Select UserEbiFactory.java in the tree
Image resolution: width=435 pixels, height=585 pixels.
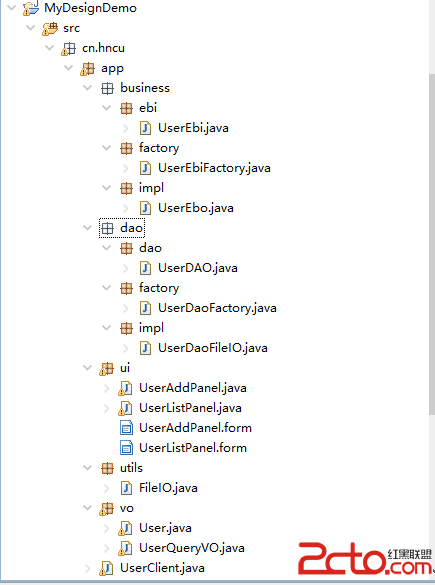pyautogui.click(x=214, y=168)
